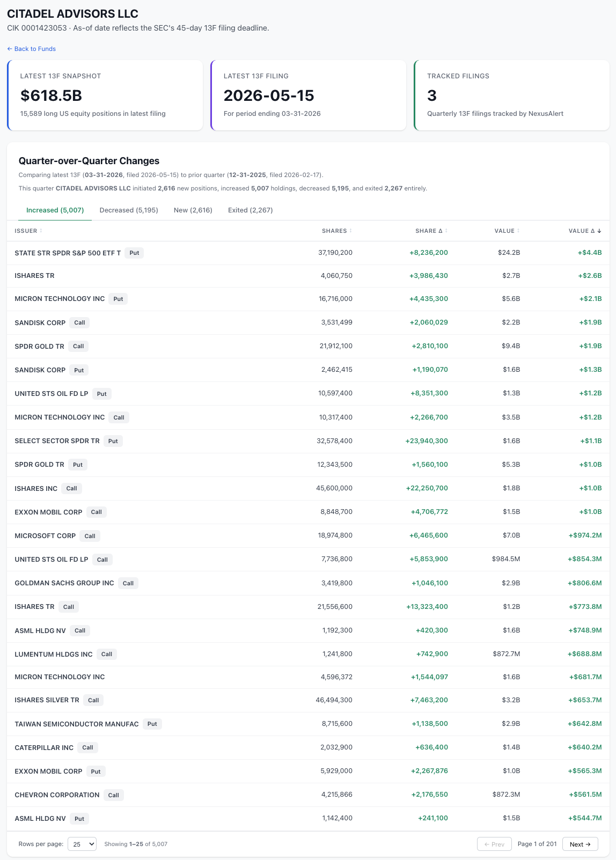Image resolution: width=616 pixels, height=860 pixels.
Task: Click the Call badge on CHEVRON CORPORATION row
Action: [114, 795]
